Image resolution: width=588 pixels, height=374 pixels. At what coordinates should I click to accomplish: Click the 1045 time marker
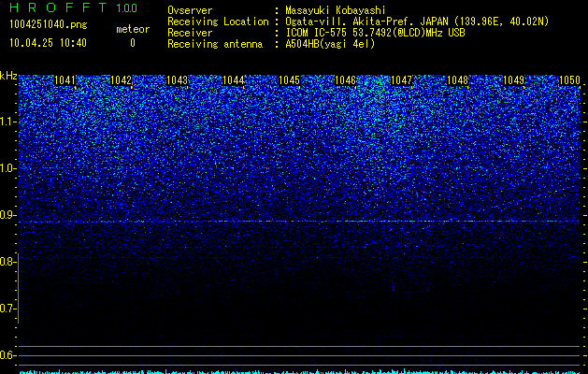coord(290,80)
